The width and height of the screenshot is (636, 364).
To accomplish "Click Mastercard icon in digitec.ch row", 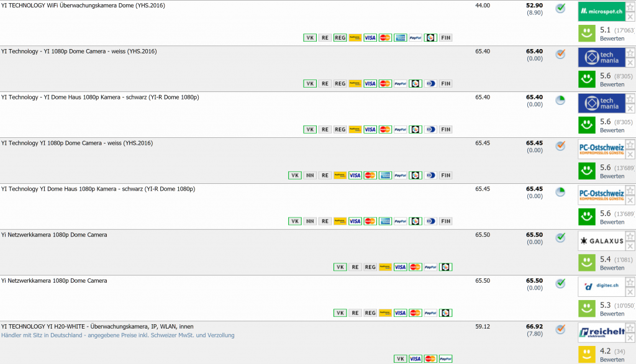I will coord(416,313).
